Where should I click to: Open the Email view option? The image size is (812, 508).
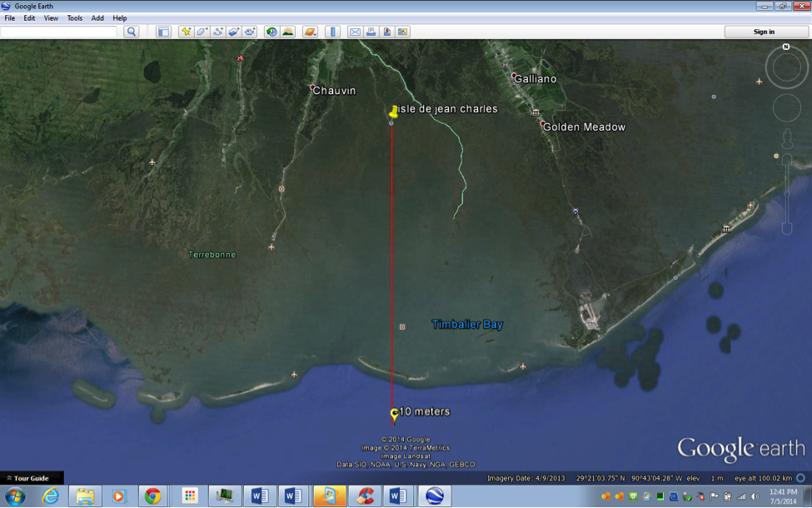354,32
